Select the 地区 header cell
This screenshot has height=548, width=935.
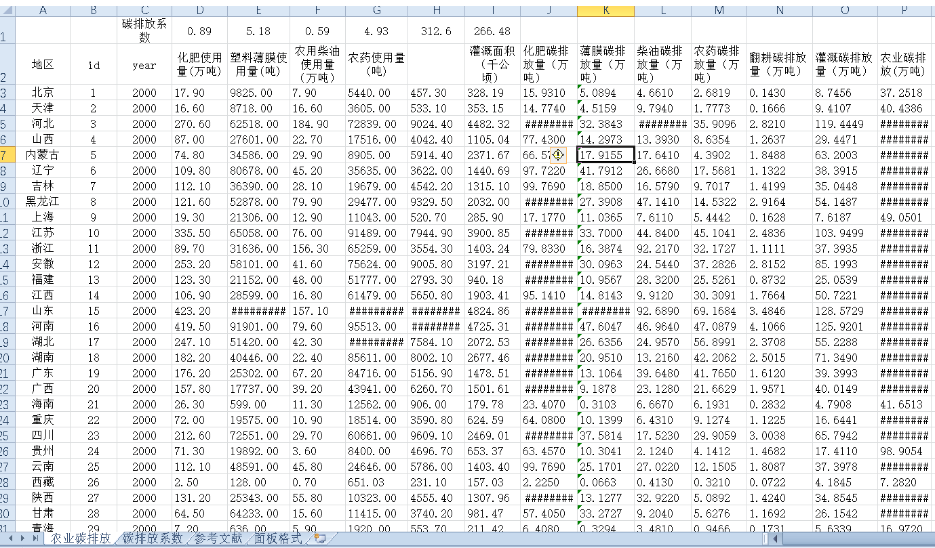tap(42, 64)
